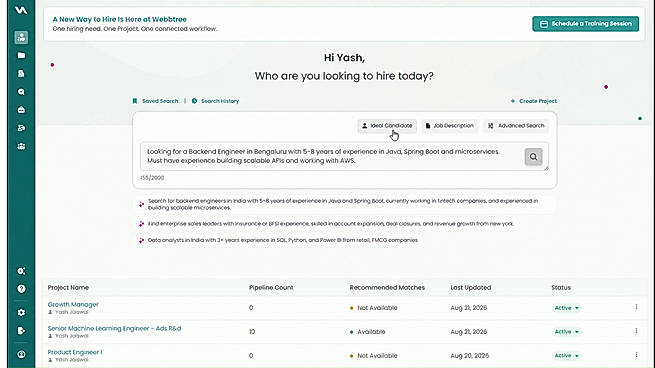Open the help question-mark sidebar icon
Image resolution: width=655 pixels, height=368 pixels.
click(x=21, y=289)
